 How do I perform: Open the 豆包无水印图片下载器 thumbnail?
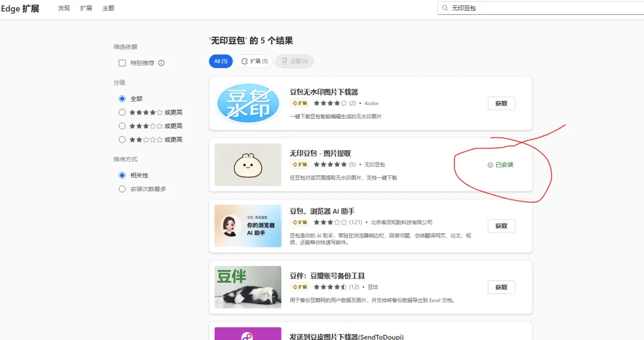247,103
